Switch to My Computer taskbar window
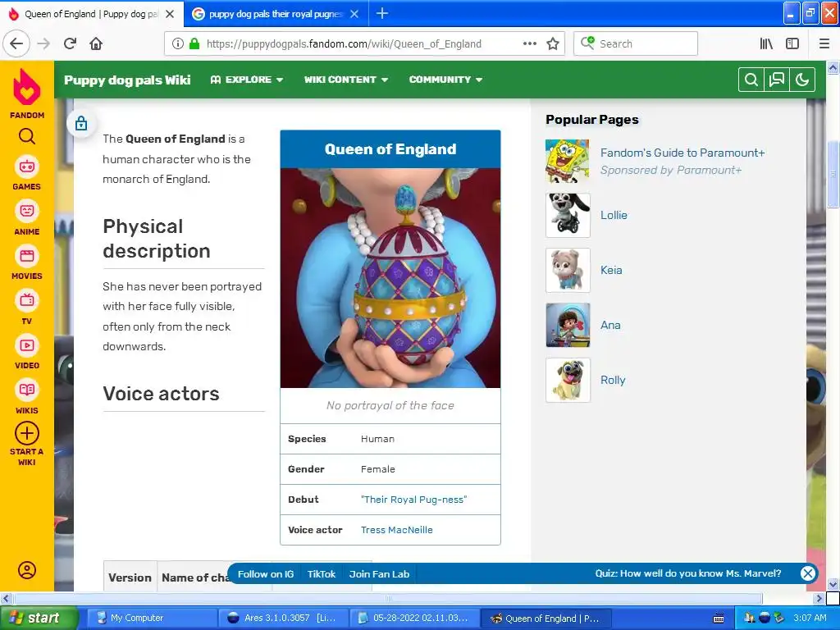840x630 pixels. coord(152,618)
